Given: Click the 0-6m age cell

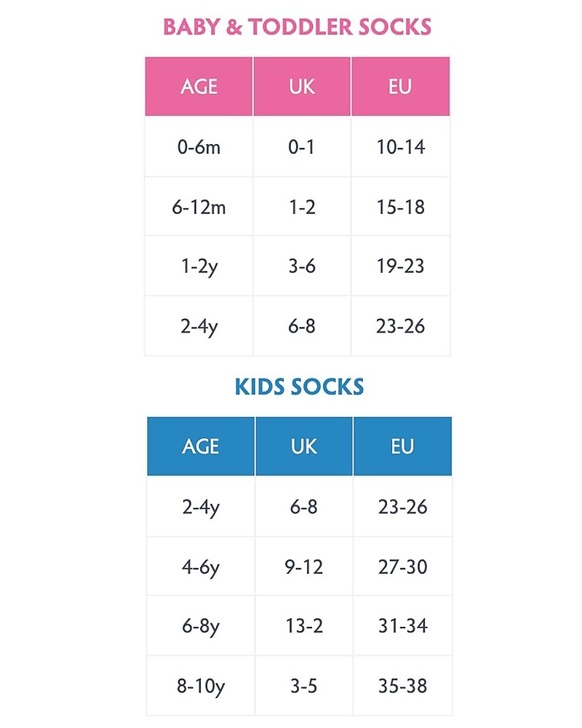Looking at the screenshot, I should pos(199,147).
